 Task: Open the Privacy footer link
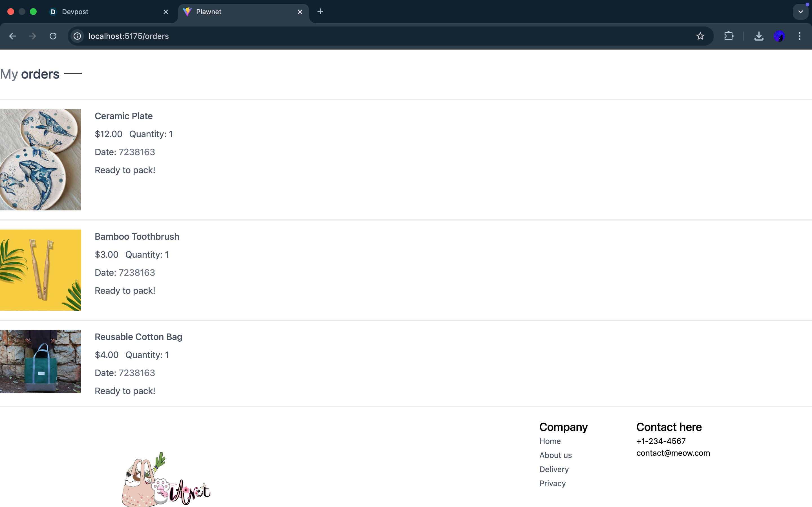552,484
